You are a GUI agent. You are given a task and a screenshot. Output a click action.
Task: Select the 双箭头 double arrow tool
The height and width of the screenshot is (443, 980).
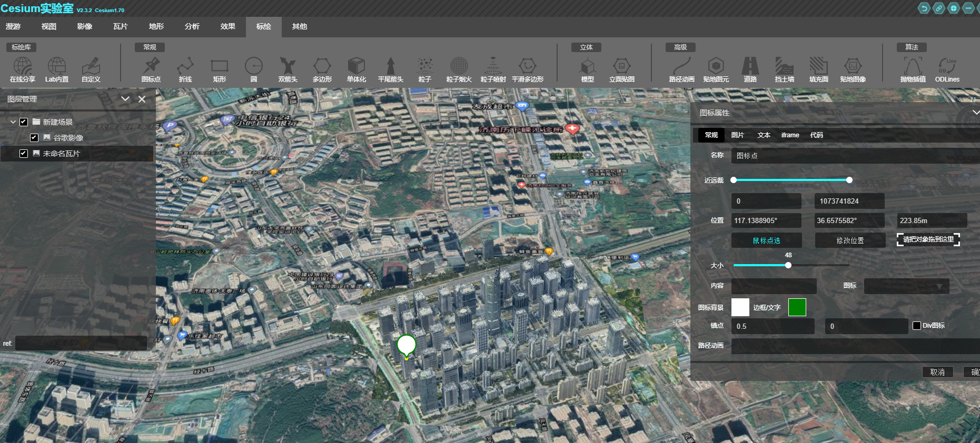coord(288,70)
